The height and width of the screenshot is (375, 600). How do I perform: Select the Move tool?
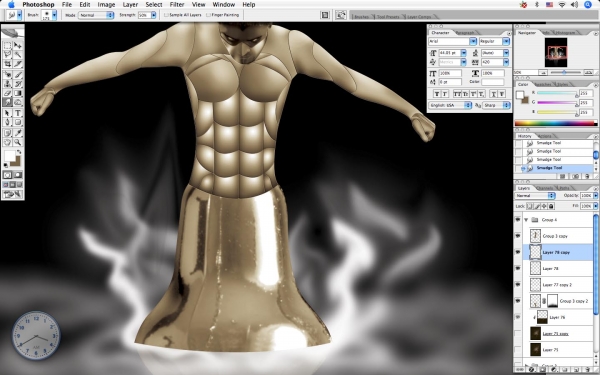click(18, 46)
